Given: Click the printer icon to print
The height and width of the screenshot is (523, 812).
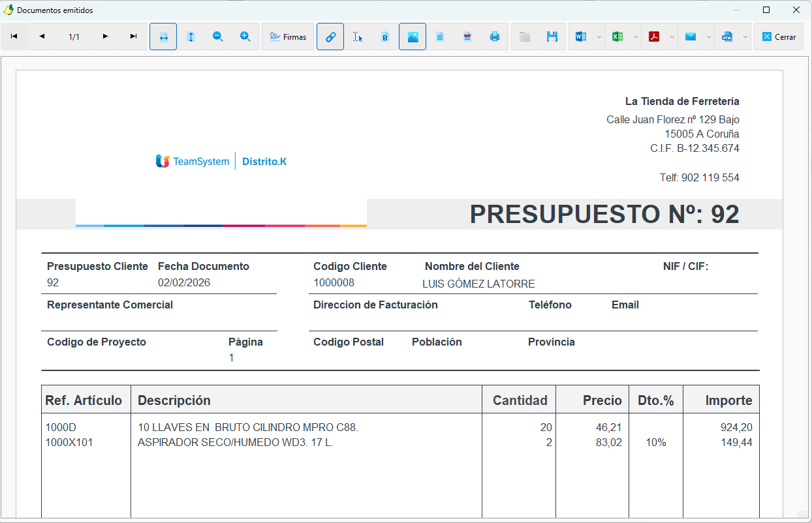Looking at the screenshot, I should point(495,37).
